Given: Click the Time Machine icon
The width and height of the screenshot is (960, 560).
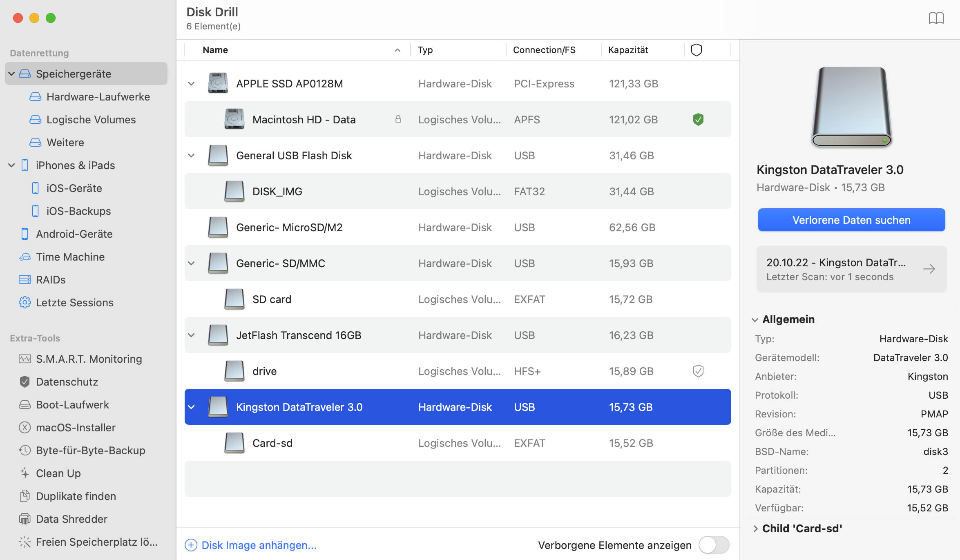Looking at the screenshot, I should point(24,257).
